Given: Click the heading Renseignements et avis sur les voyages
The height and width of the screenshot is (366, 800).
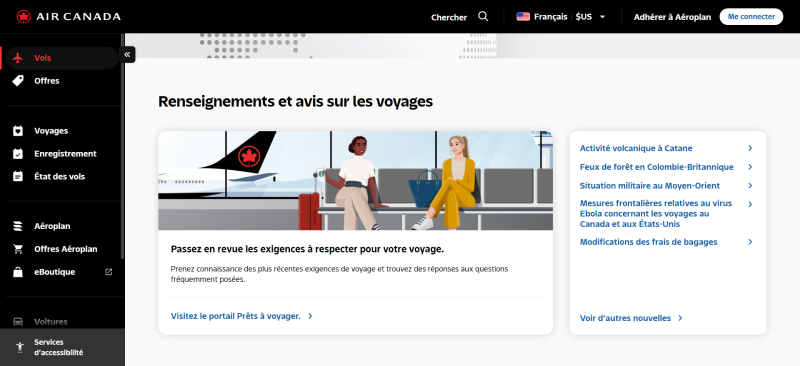Looking at the screenshot, I should (x=295, y=102).
